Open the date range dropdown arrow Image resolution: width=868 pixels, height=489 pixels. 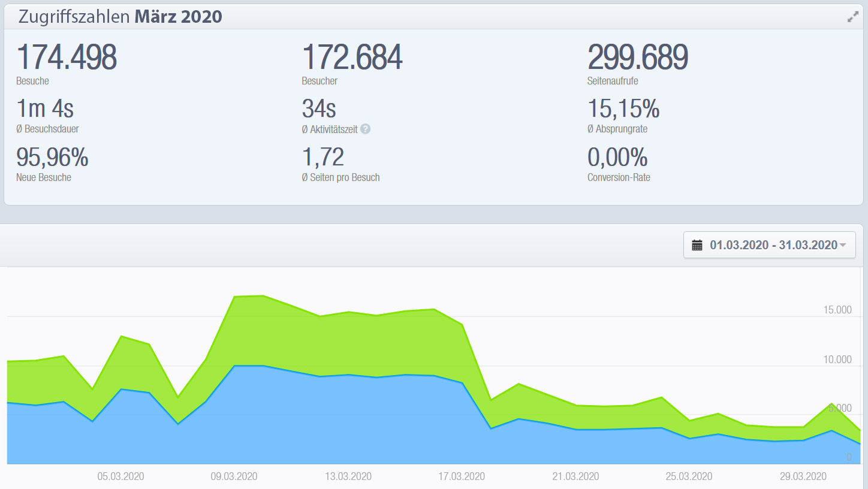click(843, 245)
